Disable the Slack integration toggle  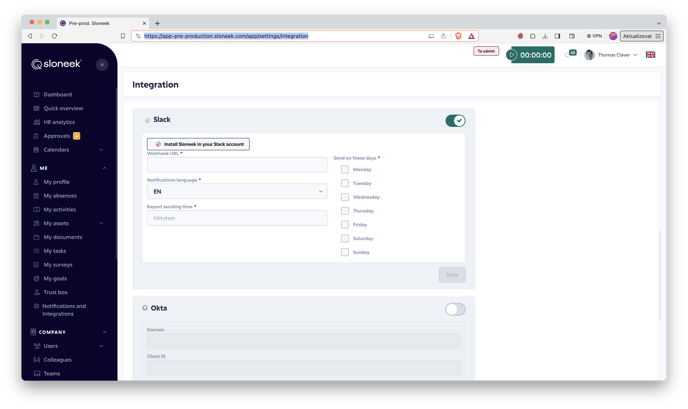(x=455, y=121)
